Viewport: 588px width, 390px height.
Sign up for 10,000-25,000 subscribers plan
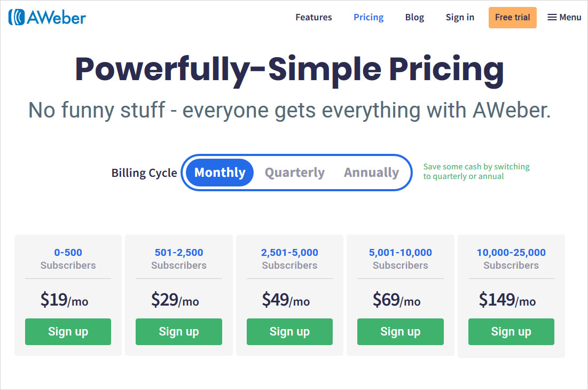(x=511, y=332)
